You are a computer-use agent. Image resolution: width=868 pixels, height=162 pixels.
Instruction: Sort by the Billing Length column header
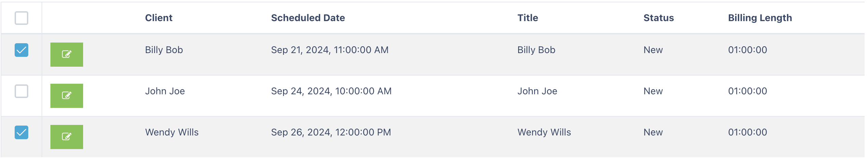[x=760, y=18]
